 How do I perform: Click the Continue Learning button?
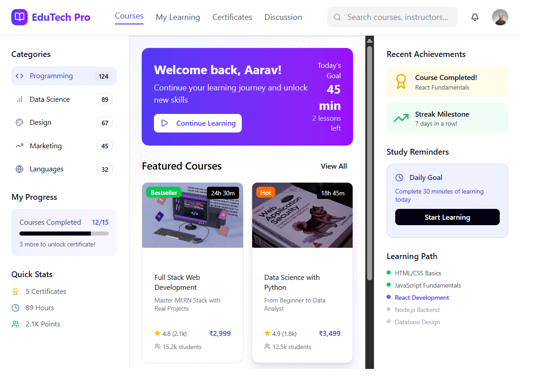(198, 123)
